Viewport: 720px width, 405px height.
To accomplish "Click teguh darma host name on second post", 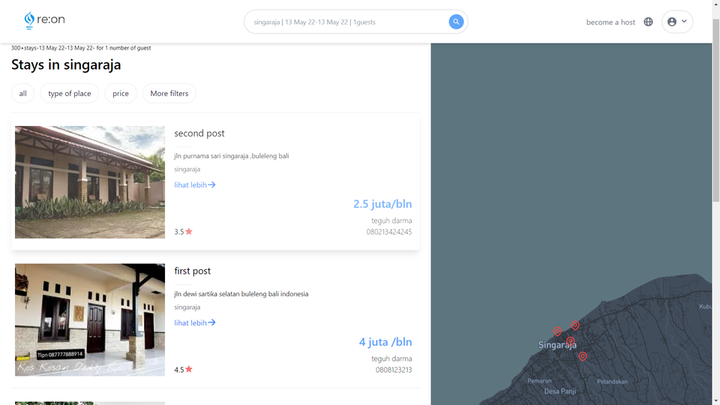I will (392, 220).
